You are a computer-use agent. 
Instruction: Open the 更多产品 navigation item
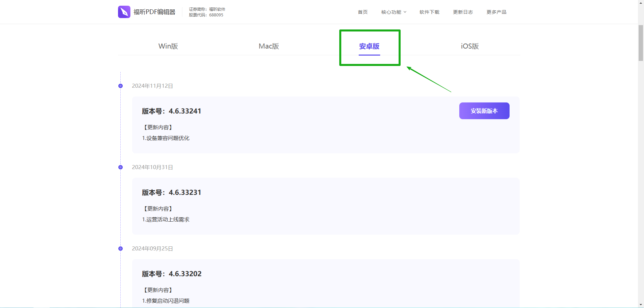[496, 12]
